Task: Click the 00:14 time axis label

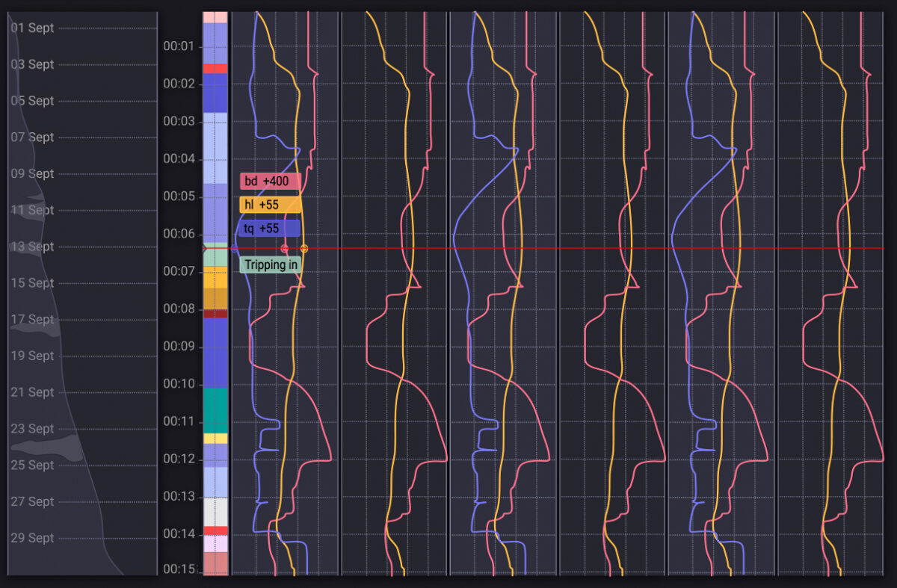Action: 179,534
